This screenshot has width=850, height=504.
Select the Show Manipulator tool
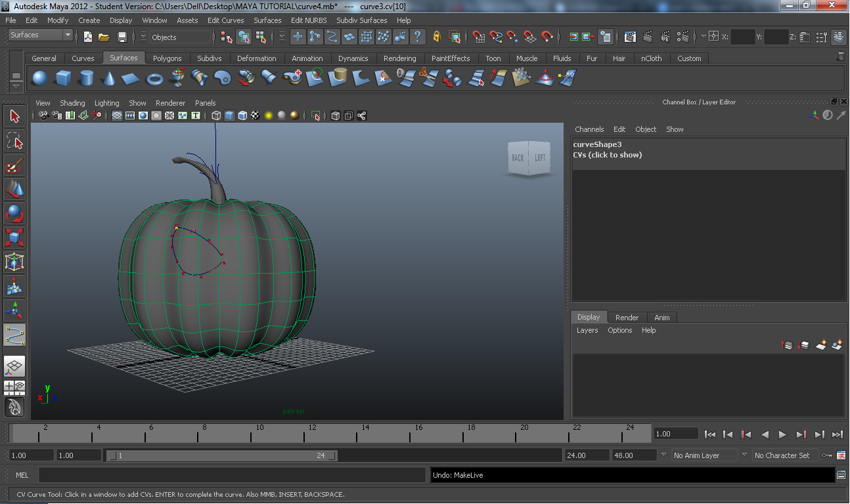click(x=14, y=310)
